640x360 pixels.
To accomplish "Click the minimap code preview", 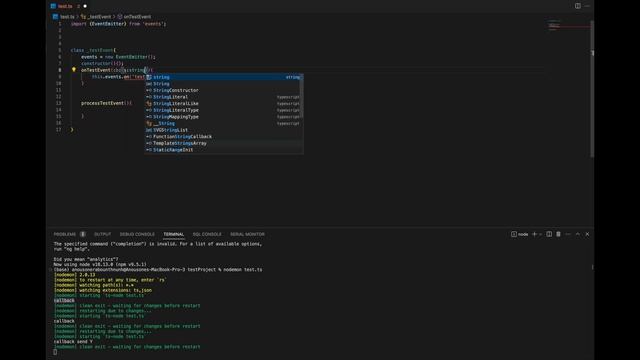I will pyautogui.click(x=554, y=25).
